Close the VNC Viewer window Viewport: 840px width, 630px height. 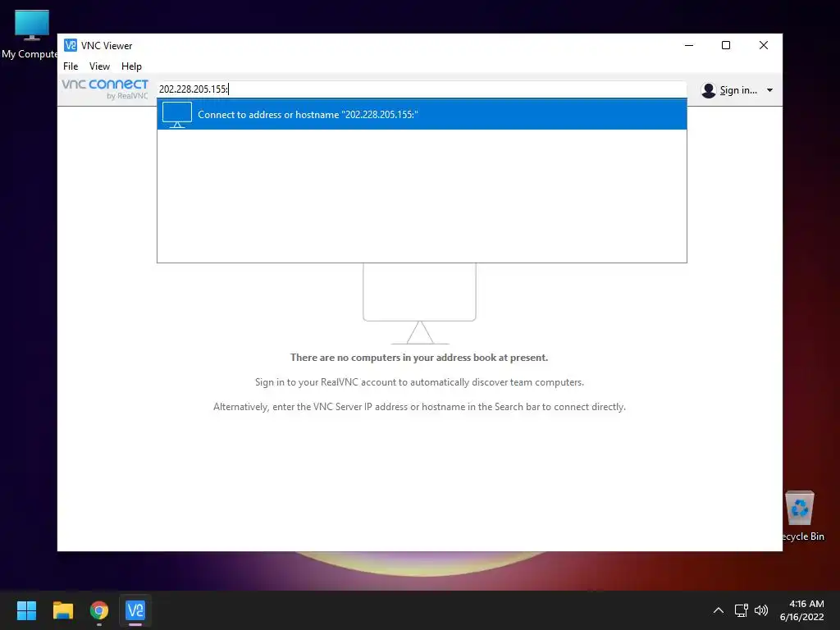click(764, 46)
